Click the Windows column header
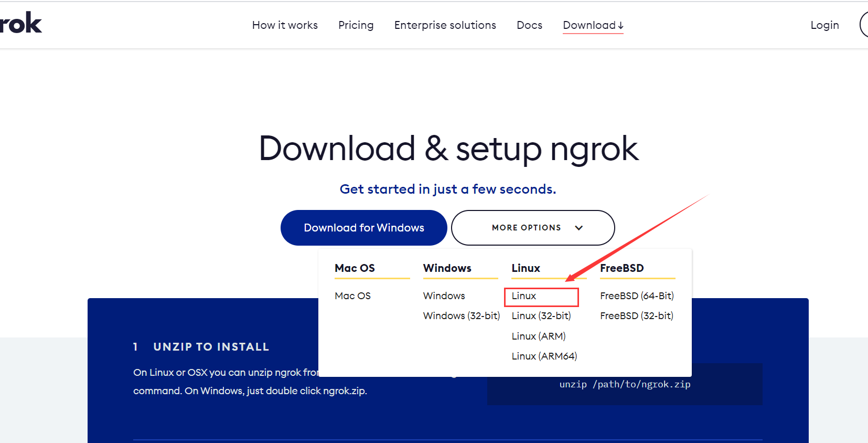Screen dimensions: 868x443 447,268
